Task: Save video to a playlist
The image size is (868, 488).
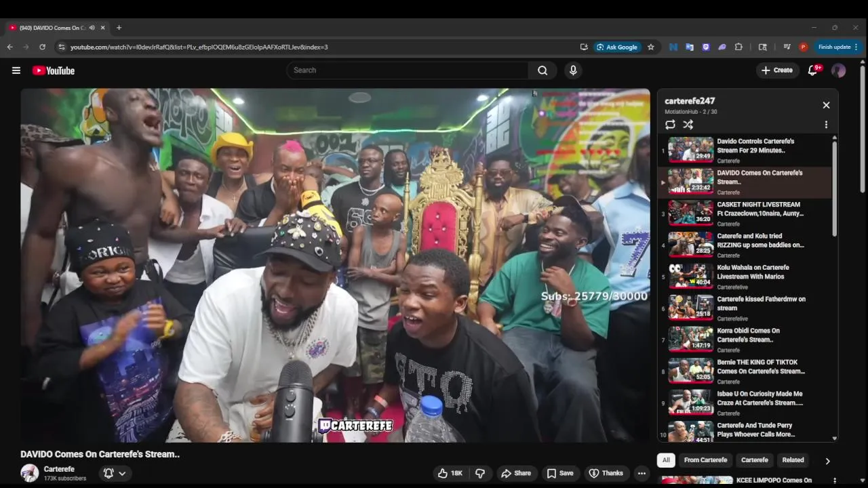Action: pyautogui.click(x=561, y=473)
